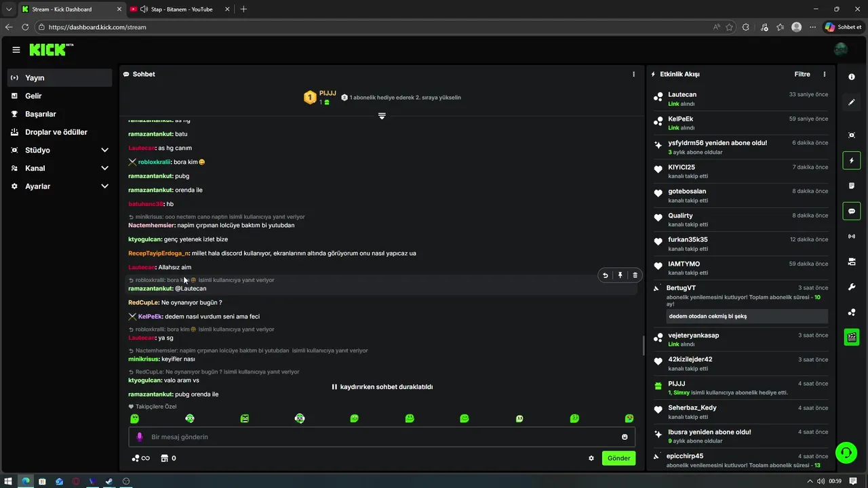Viewport: 868px width, 488px height.
Task: Select the Stream - Kick Dashboard tab
Action: click(x=71, y=9)
